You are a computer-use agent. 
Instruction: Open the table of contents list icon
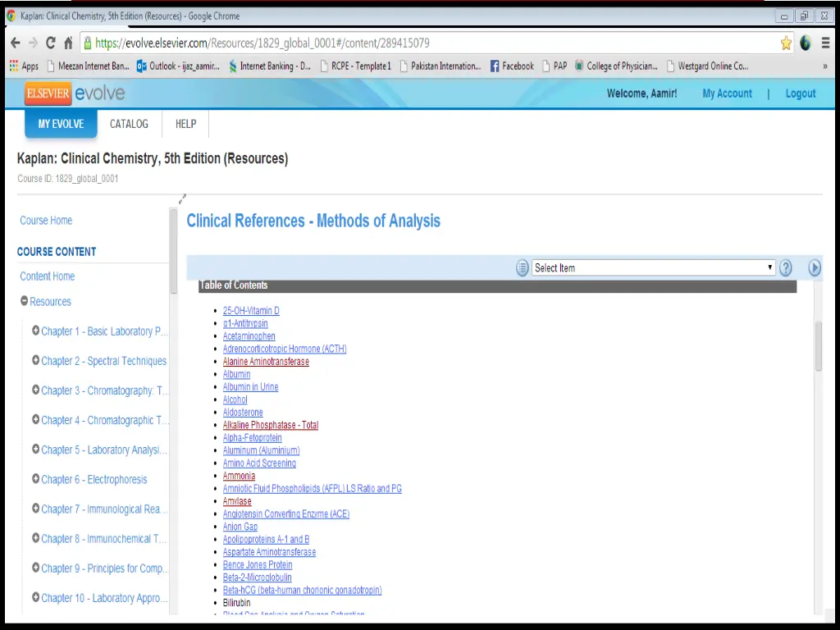[x=522, y=268]
